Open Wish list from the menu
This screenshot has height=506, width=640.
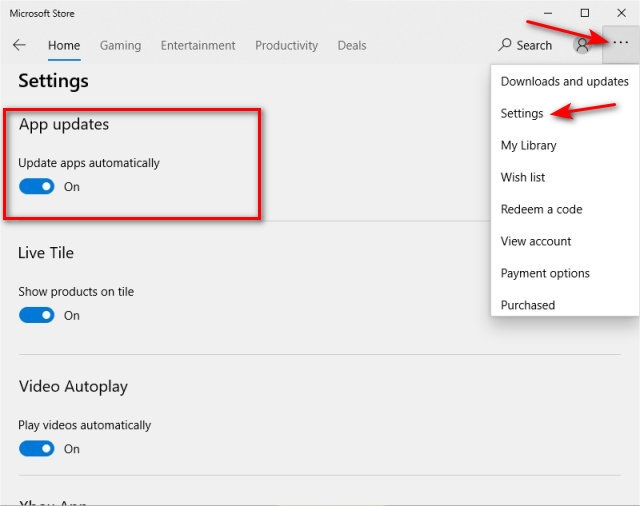pos(564,177)
